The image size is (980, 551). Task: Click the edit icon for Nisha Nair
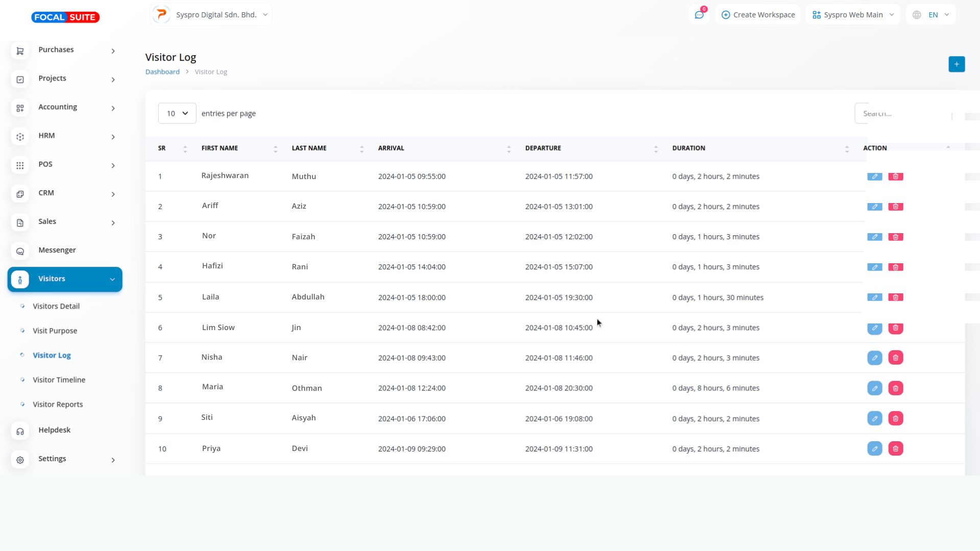click(x=874, y=358)
